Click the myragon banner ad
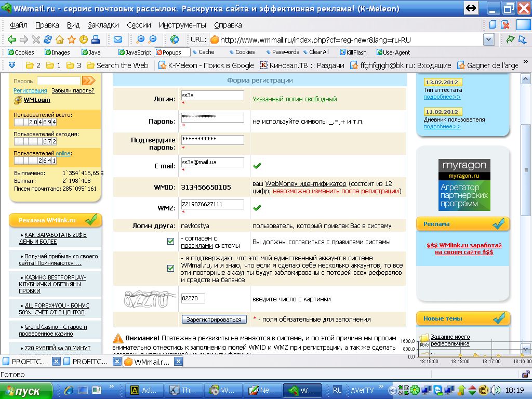The width and height of the screenshot is (532, 399). pos(464,185)
